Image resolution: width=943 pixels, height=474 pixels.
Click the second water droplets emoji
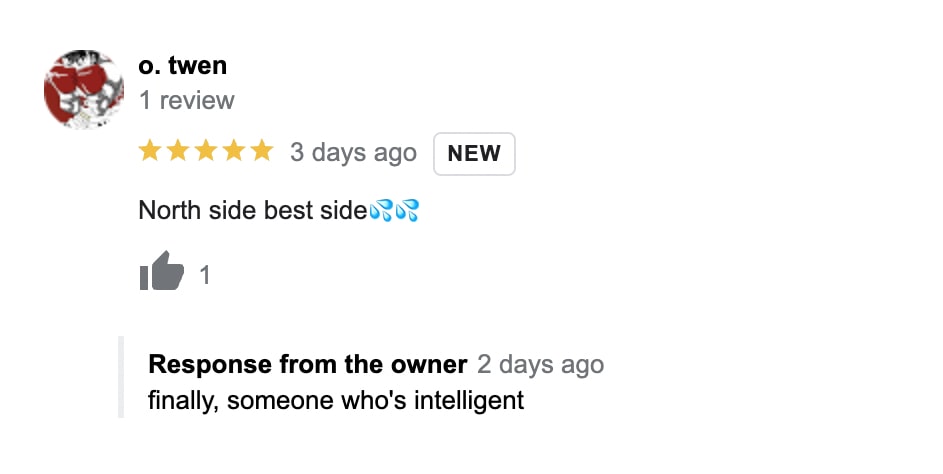click(407, 211)
